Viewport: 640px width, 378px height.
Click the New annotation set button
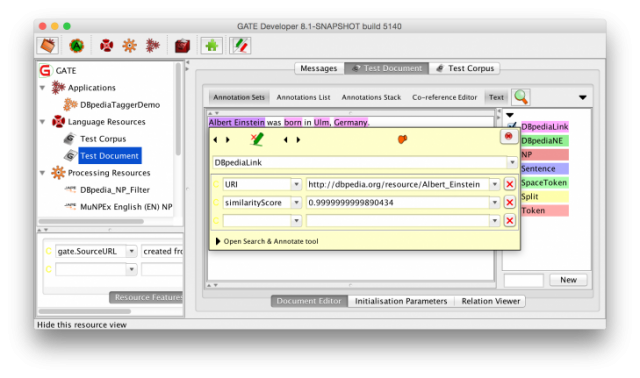pos(568,280)
